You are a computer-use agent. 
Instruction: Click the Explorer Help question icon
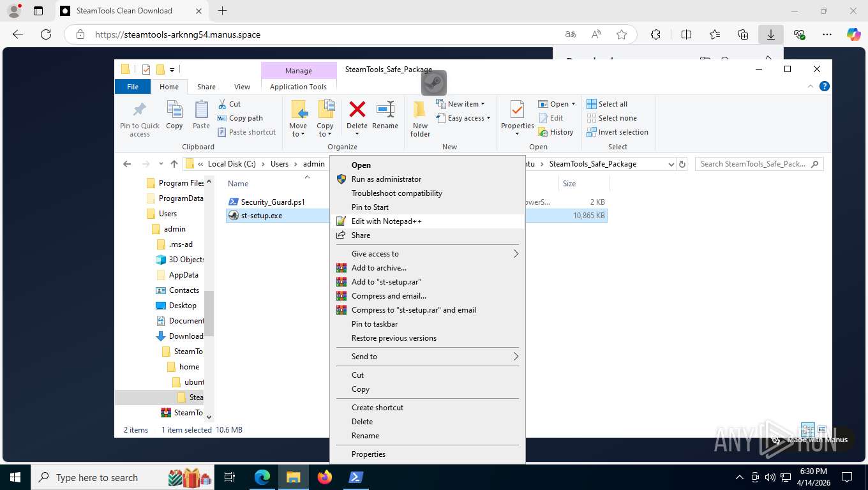pyautogui.click(x=824, y=86)
